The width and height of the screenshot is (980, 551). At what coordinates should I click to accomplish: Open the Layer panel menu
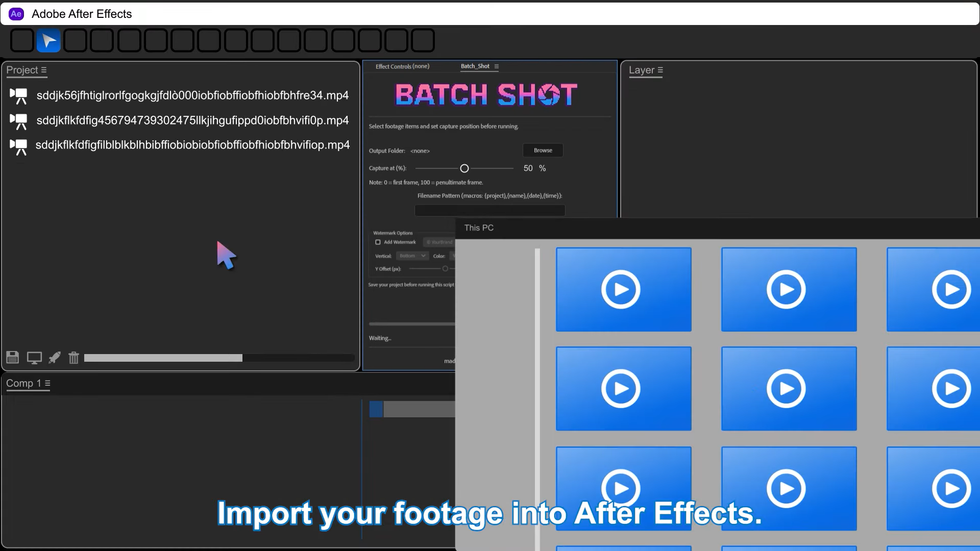pos(660,70)
